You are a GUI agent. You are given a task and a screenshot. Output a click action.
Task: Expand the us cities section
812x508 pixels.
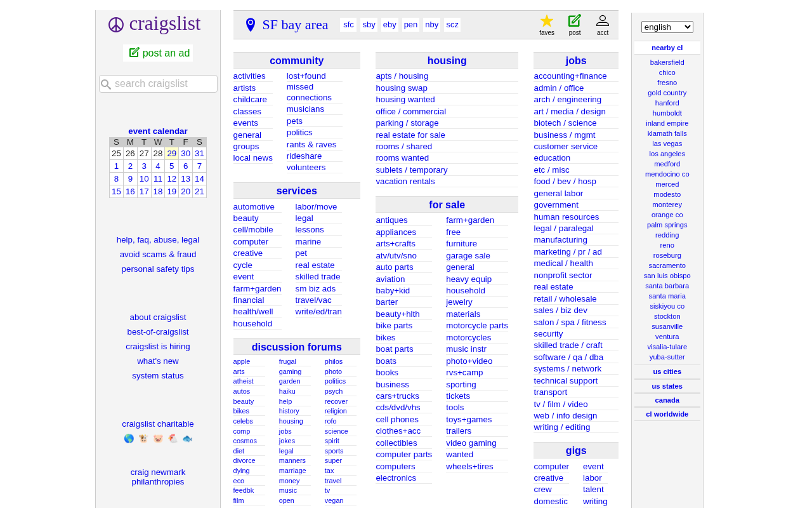coord(667,371)
